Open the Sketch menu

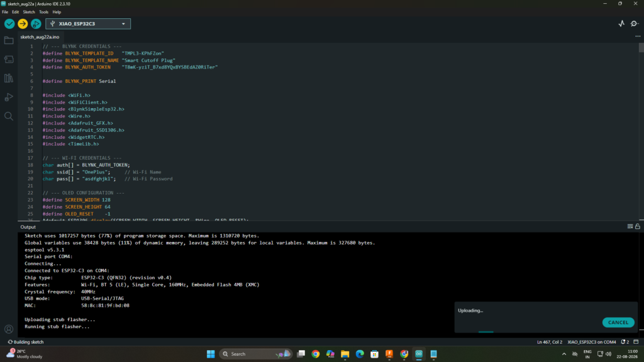coord(29,12)
